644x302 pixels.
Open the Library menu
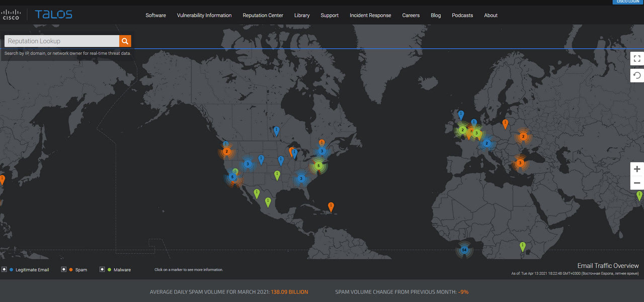click(302, 16)
